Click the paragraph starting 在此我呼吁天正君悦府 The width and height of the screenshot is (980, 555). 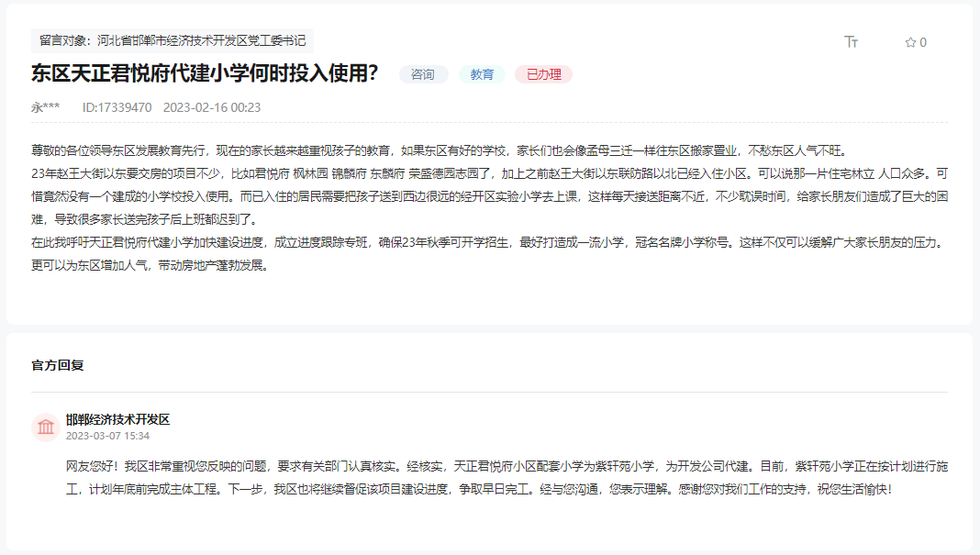tap(489, 254)
